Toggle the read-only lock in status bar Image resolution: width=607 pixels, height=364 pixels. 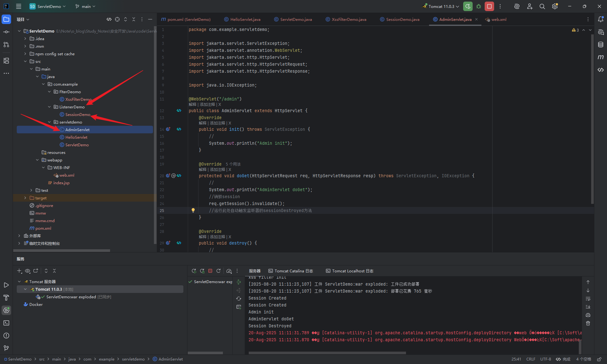coord(599,359)
